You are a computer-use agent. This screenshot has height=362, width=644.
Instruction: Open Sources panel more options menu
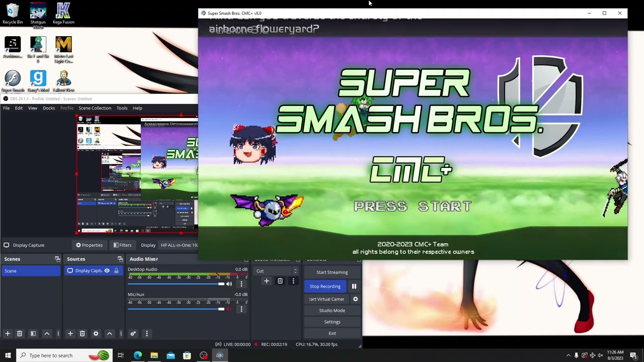point(121,333)
